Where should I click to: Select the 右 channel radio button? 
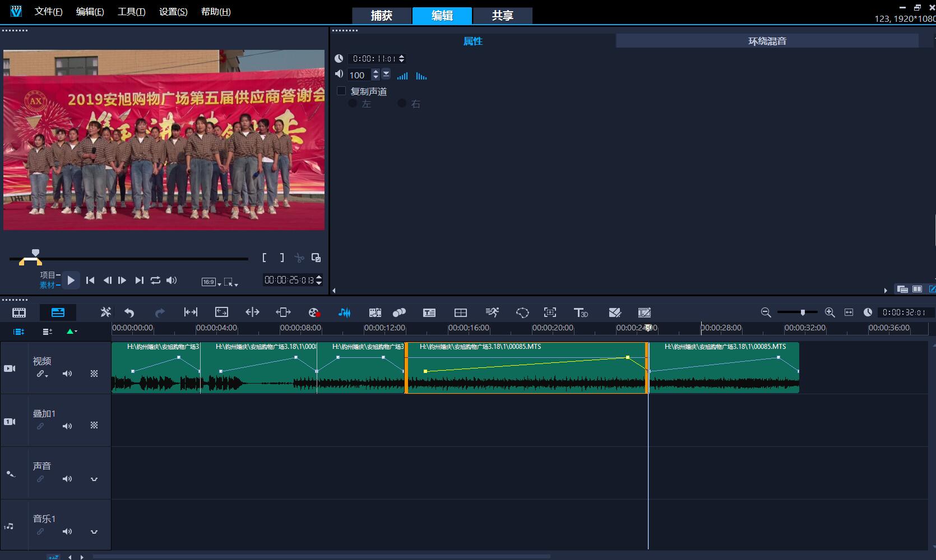[x=402, y=104]
